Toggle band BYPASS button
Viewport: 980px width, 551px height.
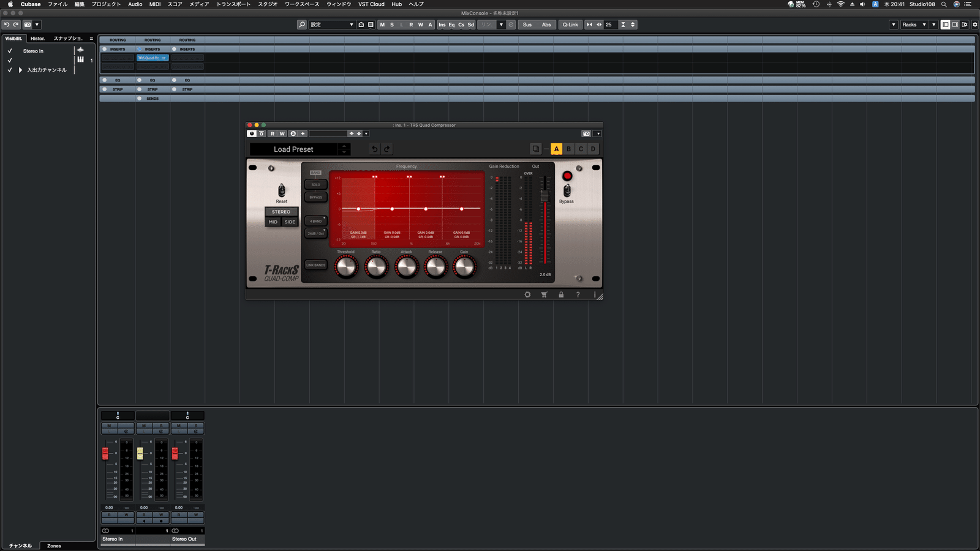pyautogui.click(x=316, y=197)
